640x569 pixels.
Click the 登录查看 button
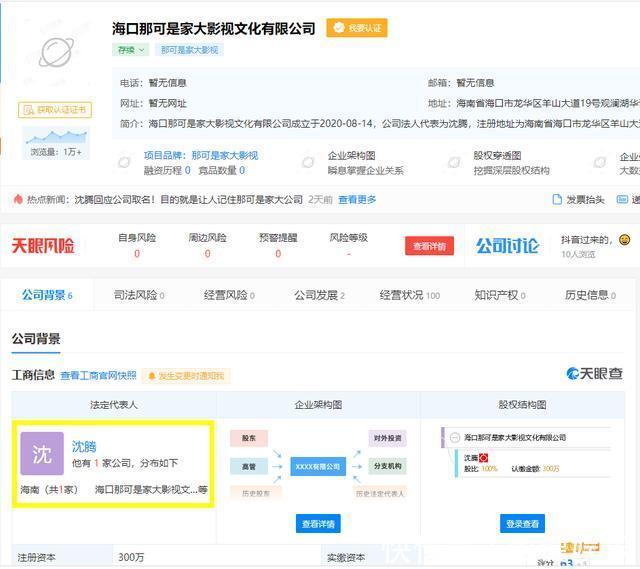click(x=522, y=524)
